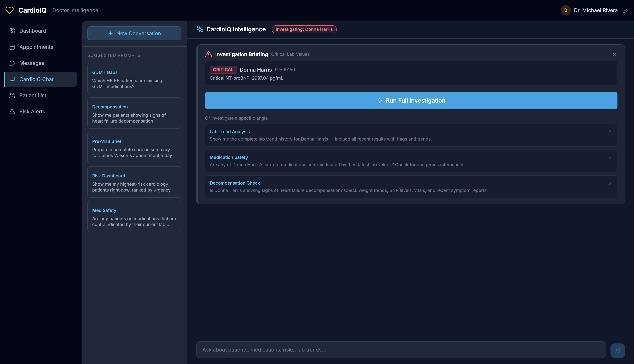Expand the Lab Trend Analysis chevron

click(610, 132)
